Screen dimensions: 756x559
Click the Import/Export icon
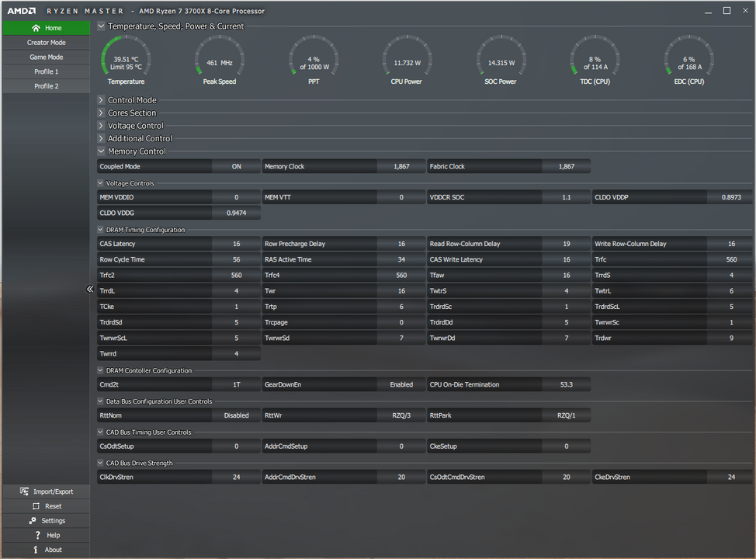[24, 491]
